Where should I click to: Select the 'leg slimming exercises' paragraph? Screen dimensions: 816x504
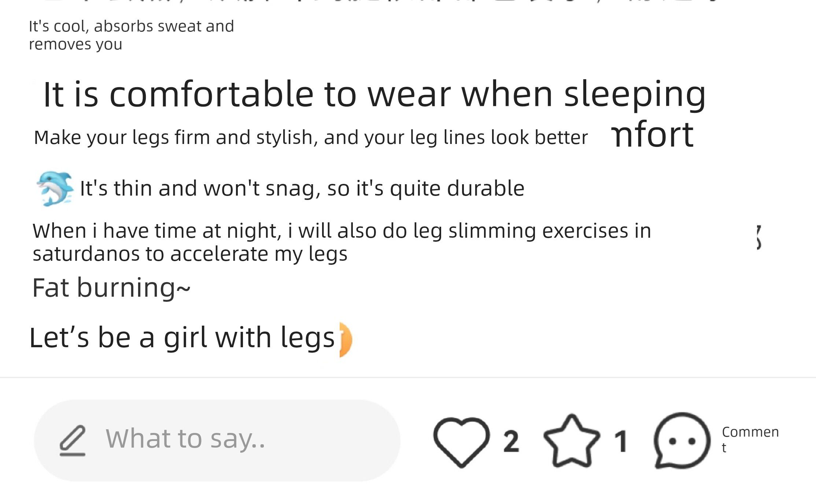[341, 242]
